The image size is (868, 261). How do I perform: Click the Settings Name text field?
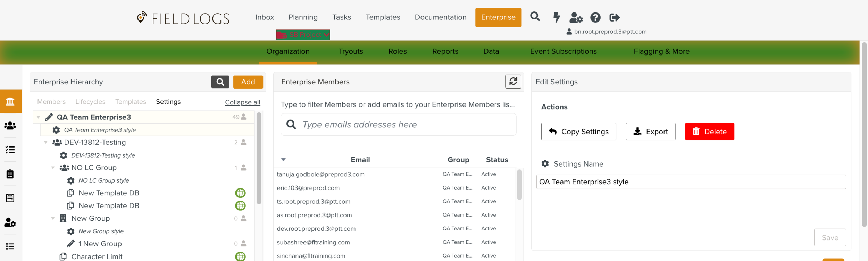[x=691, y=182]
